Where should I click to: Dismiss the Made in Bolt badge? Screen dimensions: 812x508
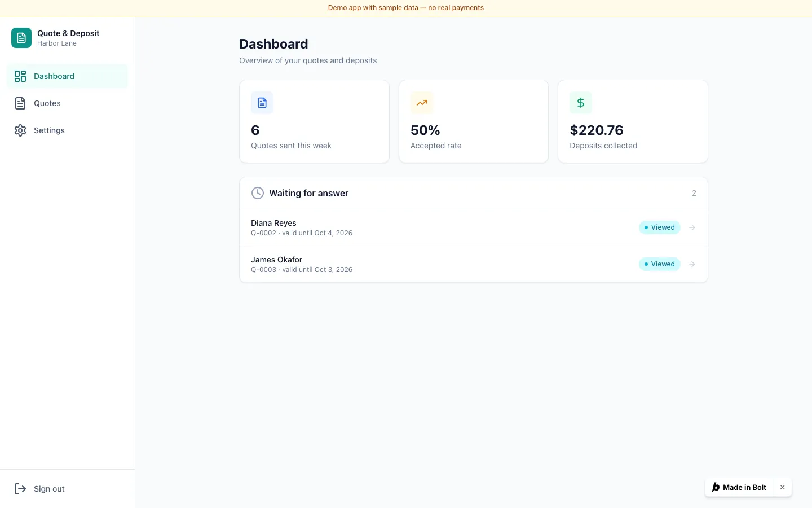(783, 487)
